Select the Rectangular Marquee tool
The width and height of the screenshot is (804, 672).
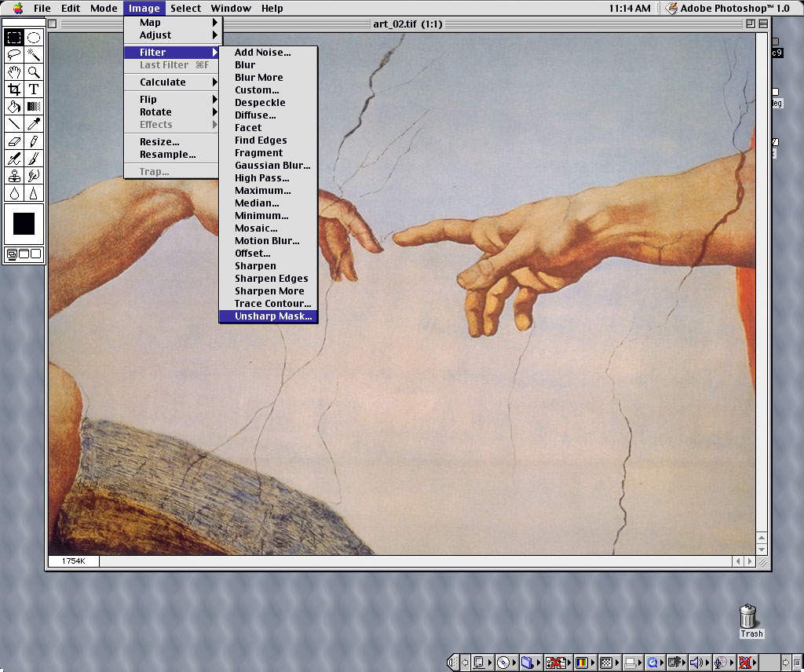coord(14,38)
